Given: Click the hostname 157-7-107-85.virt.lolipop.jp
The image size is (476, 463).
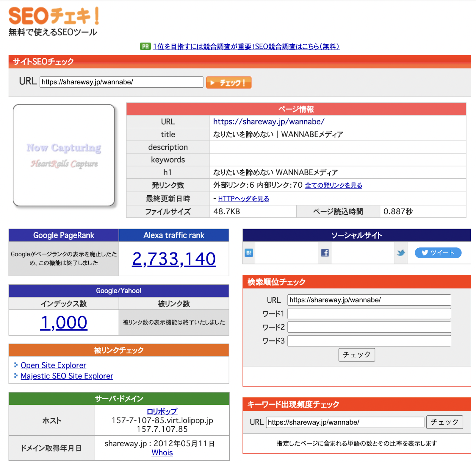Looking at the screenshot, I should click(162, 420).
